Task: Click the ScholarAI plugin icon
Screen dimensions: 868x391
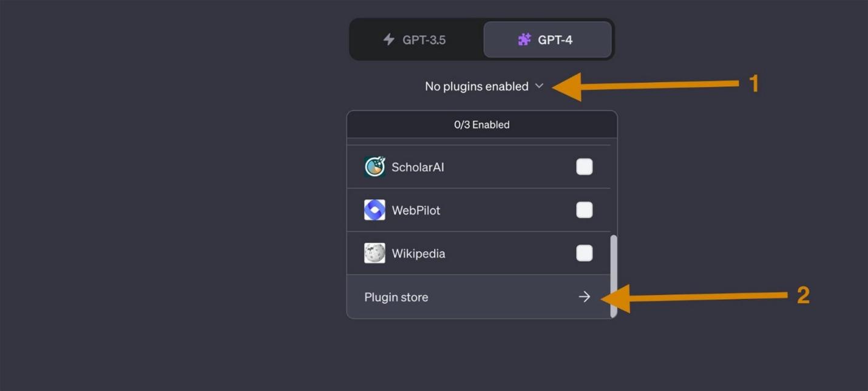Action: pos(375,166)
